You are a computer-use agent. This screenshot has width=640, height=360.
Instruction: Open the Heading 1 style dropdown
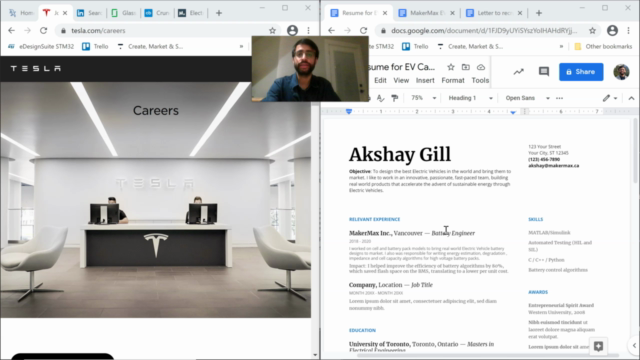(471, 98)
